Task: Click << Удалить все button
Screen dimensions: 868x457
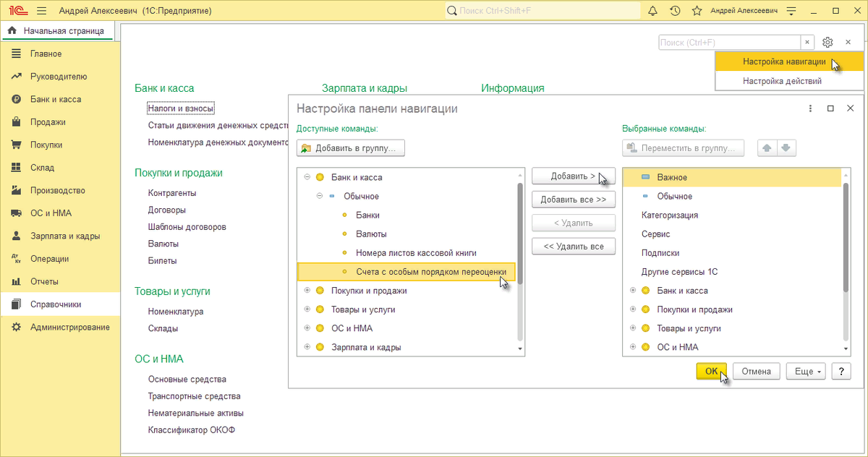Action: [573, 247]
